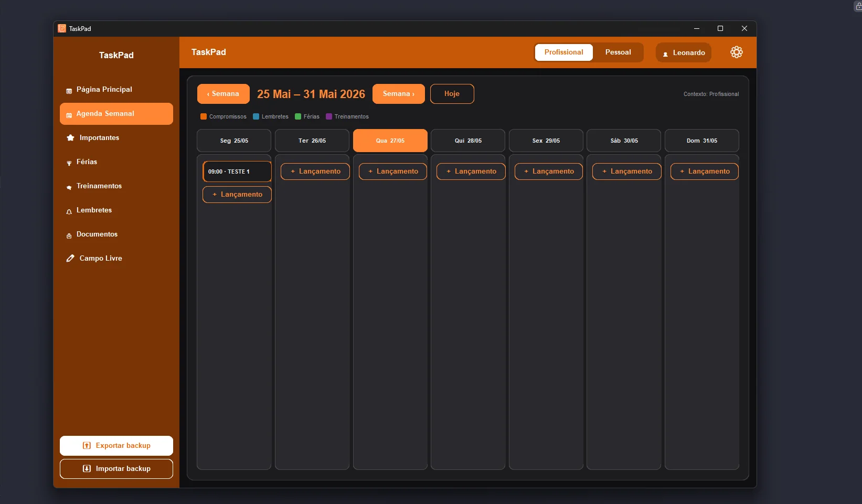862x504 pixels.
Task: Select the Ter 26/05 day header
Action: (312, 141)
